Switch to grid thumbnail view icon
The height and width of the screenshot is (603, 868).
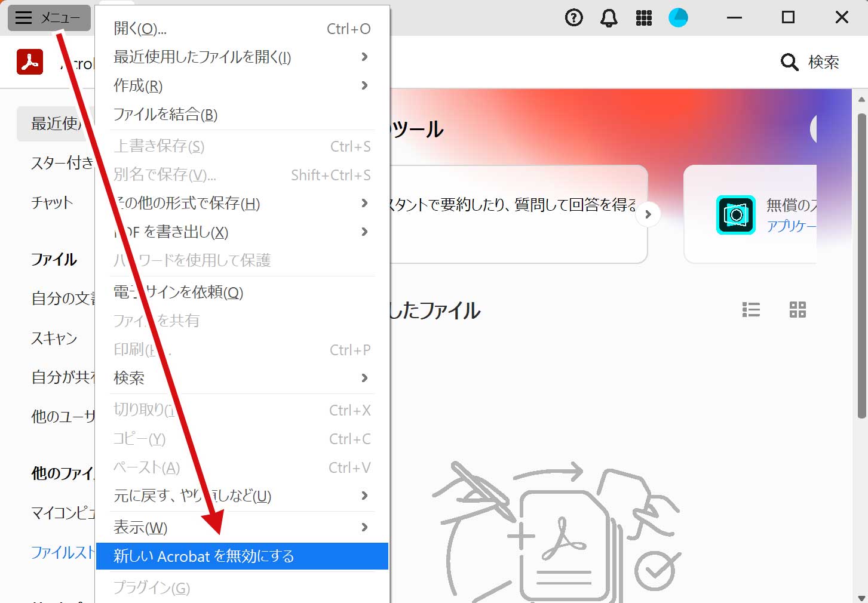pyautogui.click(x=798, y=309)
